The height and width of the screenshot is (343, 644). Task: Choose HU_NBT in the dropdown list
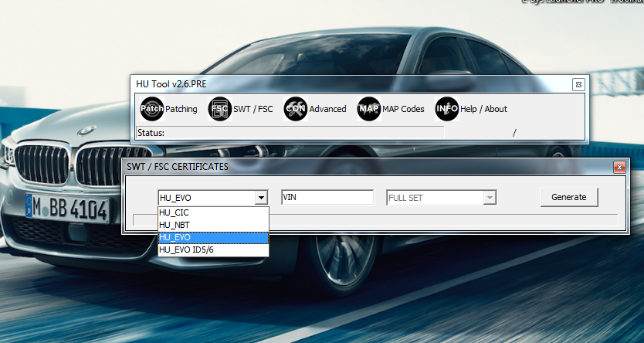coord(212,225)
